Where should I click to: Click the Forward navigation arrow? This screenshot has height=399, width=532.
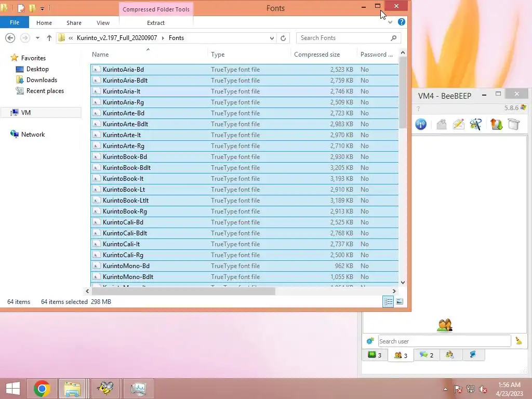25,38
